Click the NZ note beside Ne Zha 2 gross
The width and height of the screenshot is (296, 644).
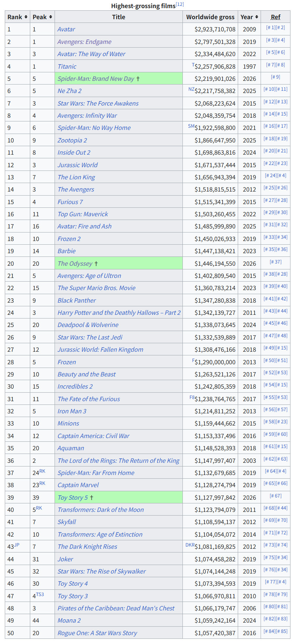pyautogui.click(x=191, y=89)
